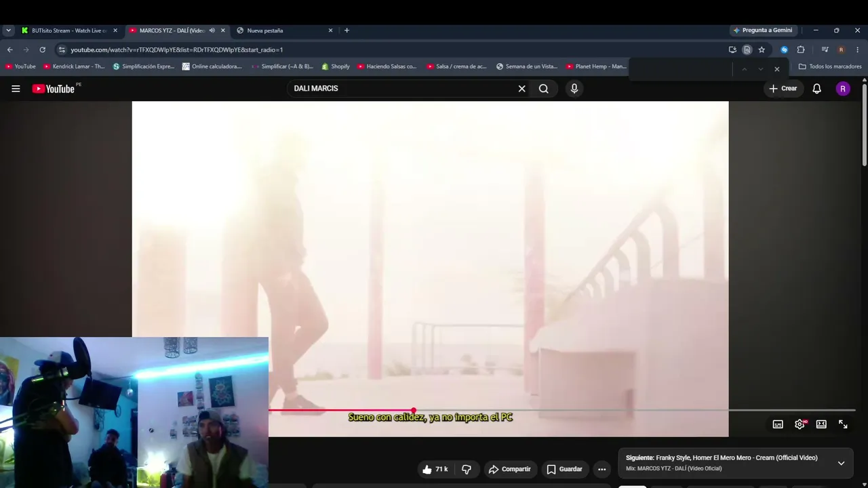Open the Chrome profile R icon
The image size is (868, 488).
coord(841,49)
